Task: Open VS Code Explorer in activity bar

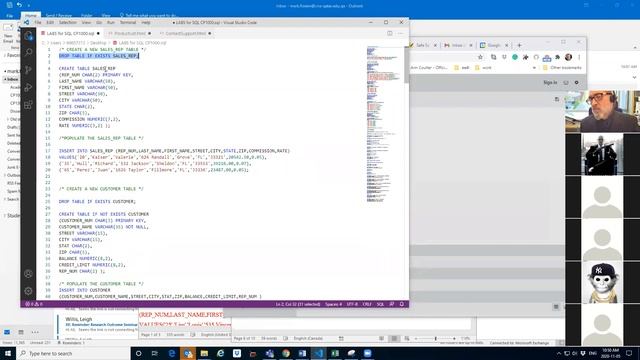Action: point(28,36)
